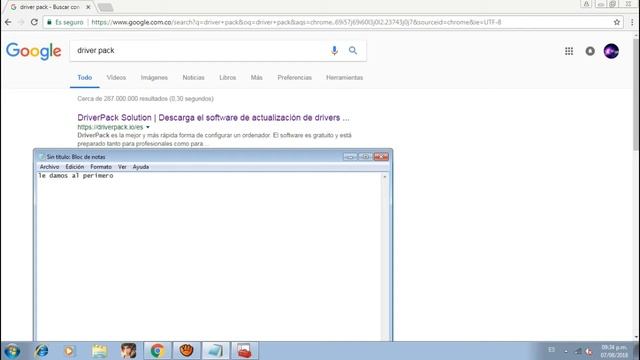Start voice search with the microphone icon
640x360 pixels.
[334, 51]
